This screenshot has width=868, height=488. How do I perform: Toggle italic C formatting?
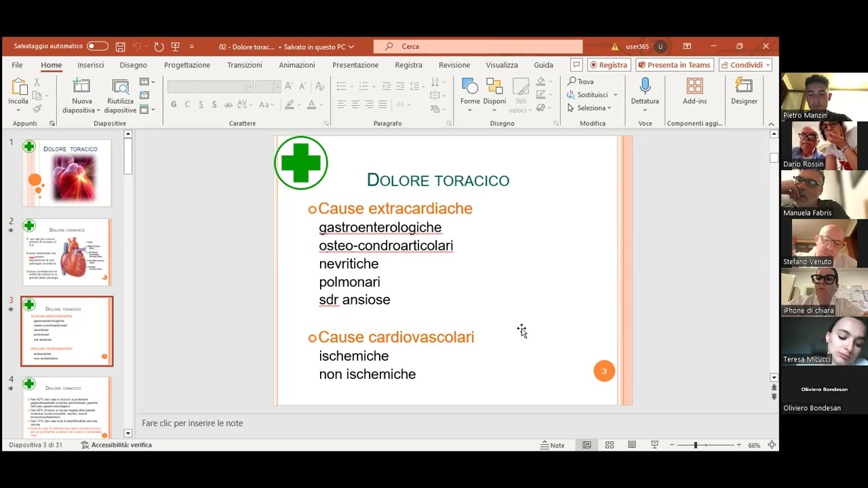[x=187, y=104]
